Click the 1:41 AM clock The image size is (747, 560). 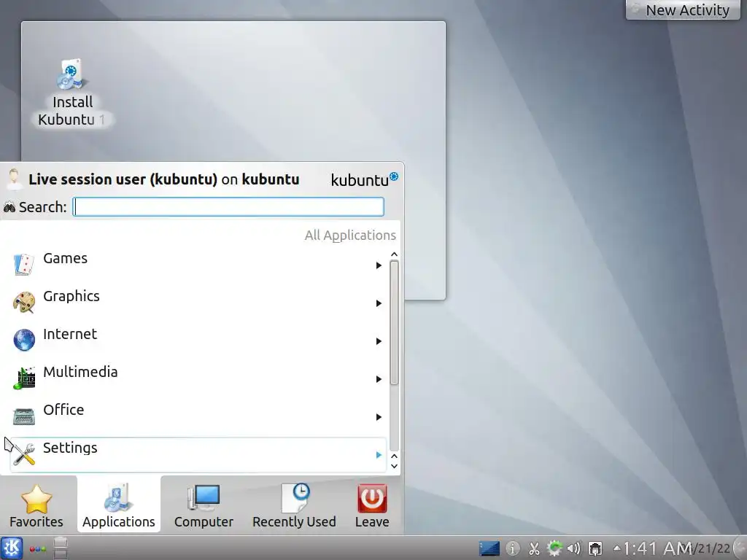657,548
